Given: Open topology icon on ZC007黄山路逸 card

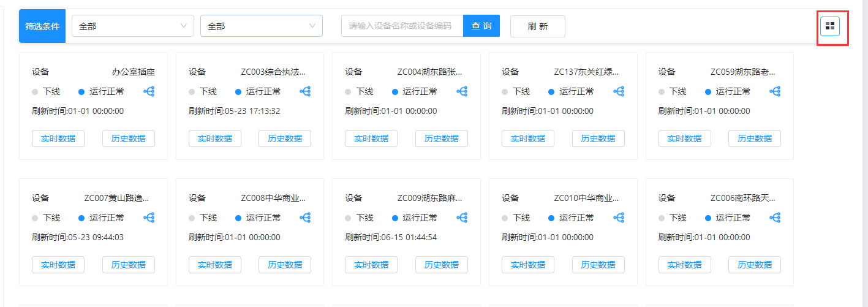Looking at the screenshot, I should 149,218.
